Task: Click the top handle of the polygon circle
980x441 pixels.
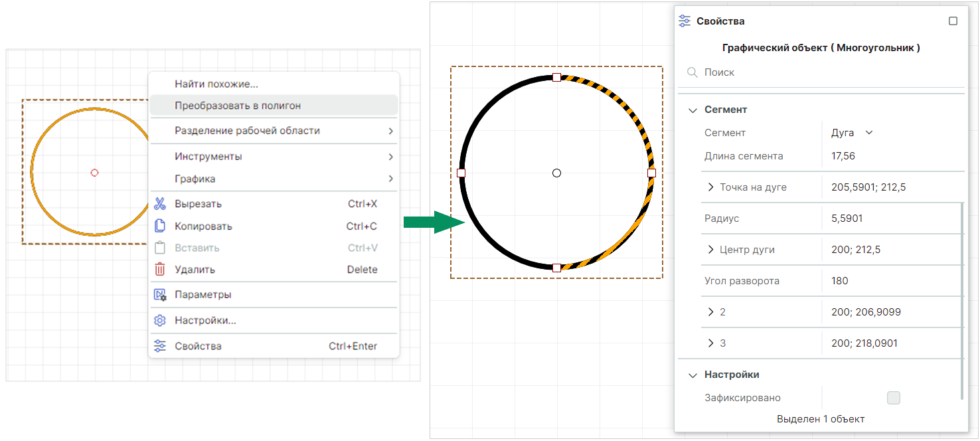Action: 556,78
